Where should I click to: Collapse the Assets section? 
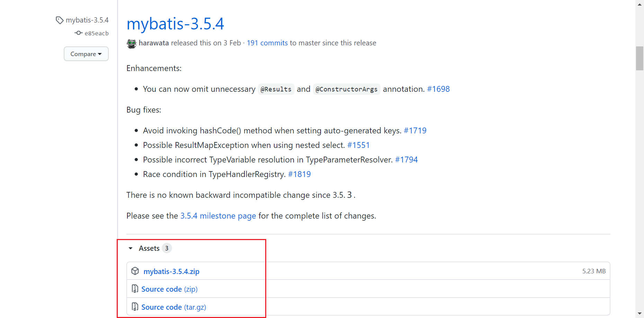click(131, 248)
